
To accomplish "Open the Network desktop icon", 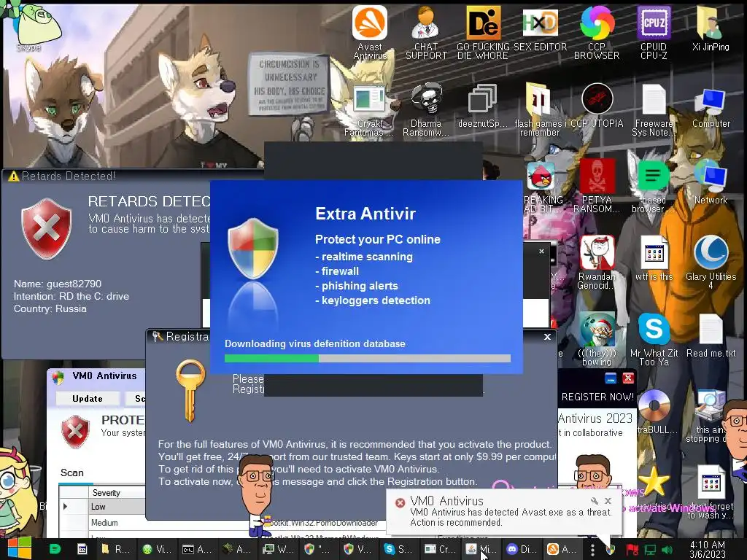I will [711, 183].
